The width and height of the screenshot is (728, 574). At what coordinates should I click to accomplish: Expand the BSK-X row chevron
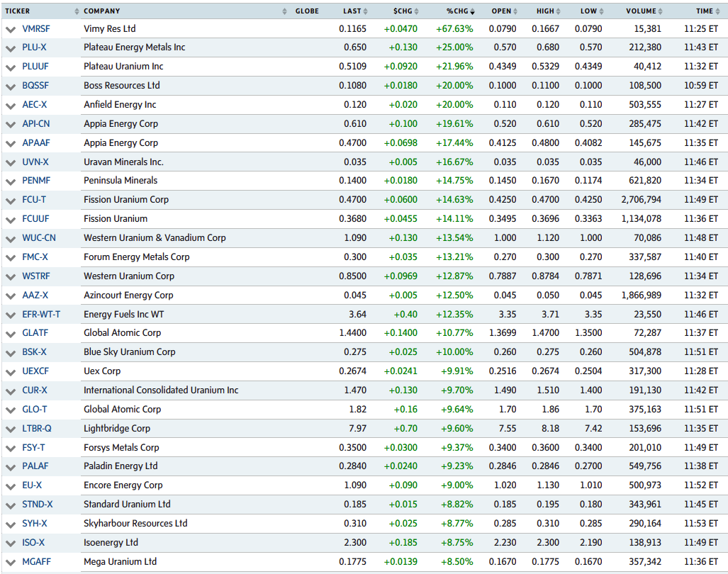[10, 353]
